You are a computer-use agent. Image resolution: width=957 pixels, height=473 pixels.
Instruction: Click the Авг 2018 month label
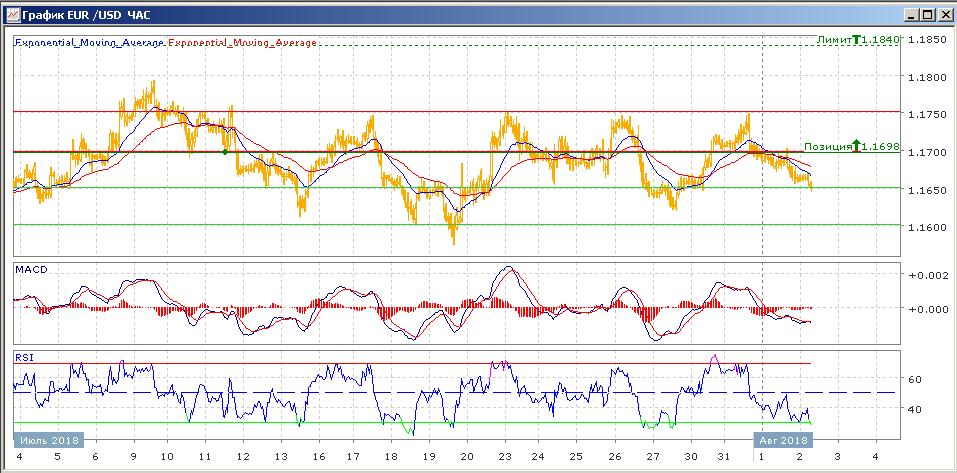[784, 439]
